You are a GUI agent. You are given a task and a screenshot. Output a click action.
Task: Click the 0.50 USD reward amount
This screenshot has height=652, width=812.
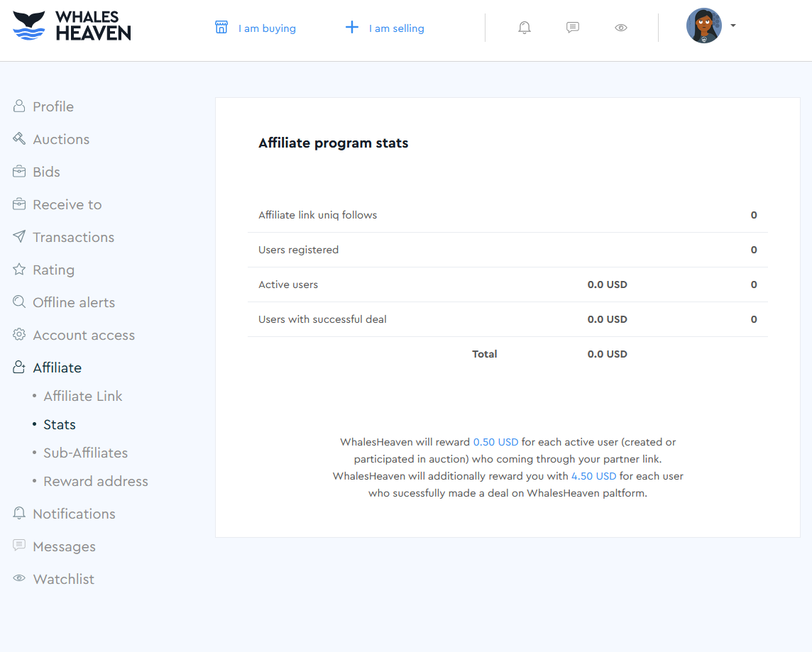click(495, 442)
